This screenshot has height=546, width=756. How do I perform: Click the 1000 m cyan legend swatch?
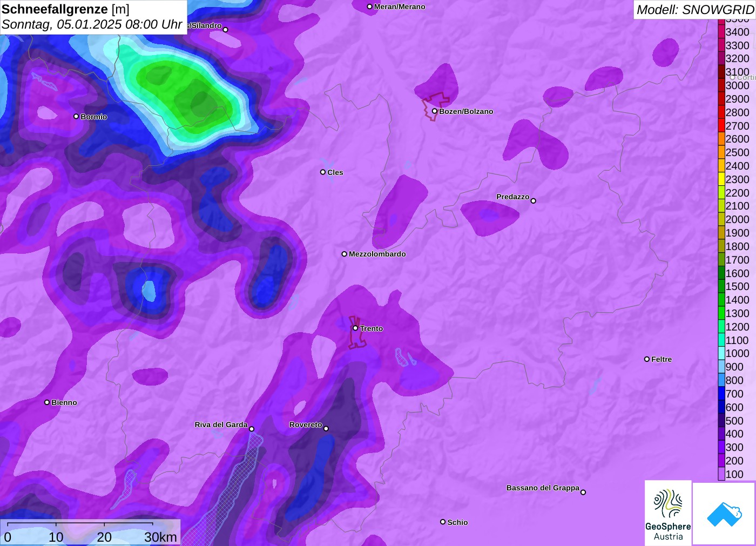(721, 353)
